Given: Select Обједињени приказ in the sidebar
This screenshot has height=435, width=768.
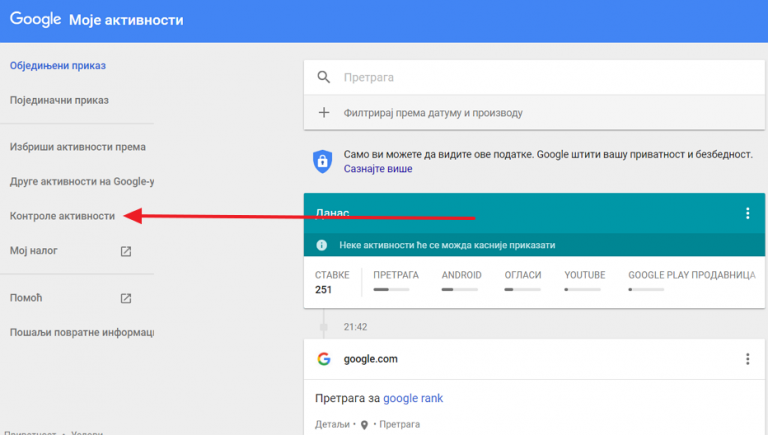Looking at the screenshot, I should 58,66.
